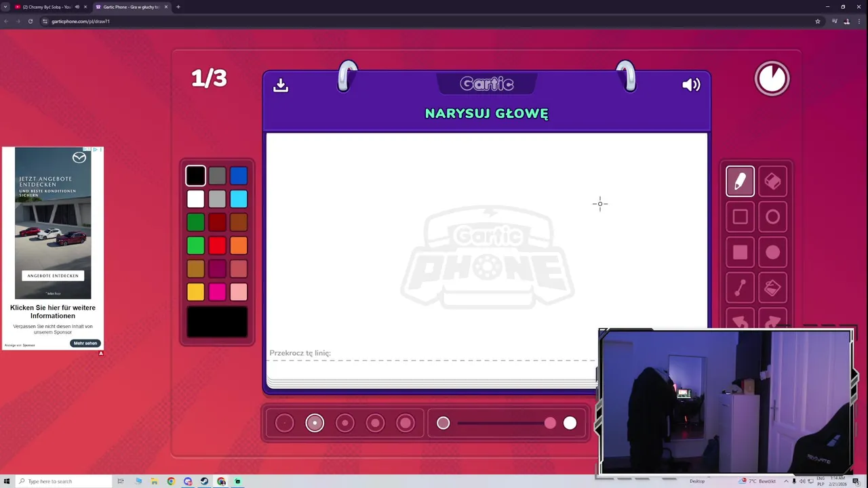This screenshot has width=868, height=488.
Task: Select the hot pink color swatch
Action: click(217, 291)
